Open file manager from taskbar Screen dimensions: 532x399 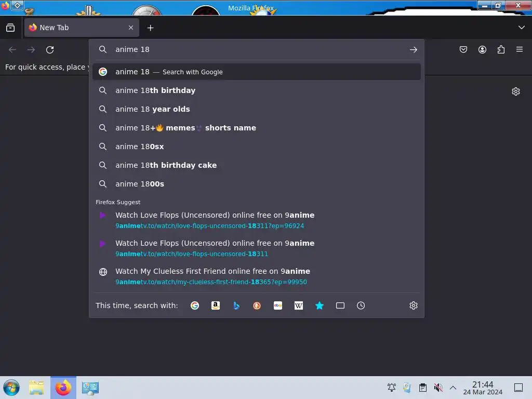tap(36, 388)
